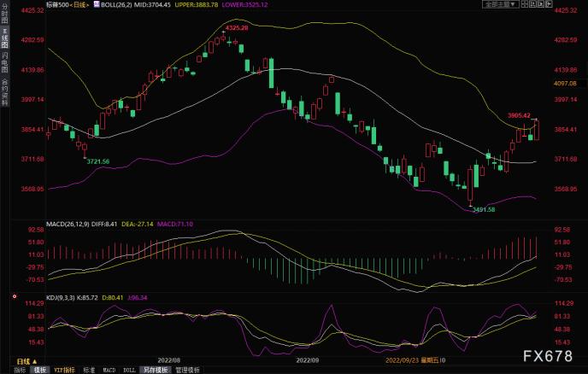Click the play-style icon in top-right toolbar
This screenshot has width=588, height=374.
click(541, 4)
